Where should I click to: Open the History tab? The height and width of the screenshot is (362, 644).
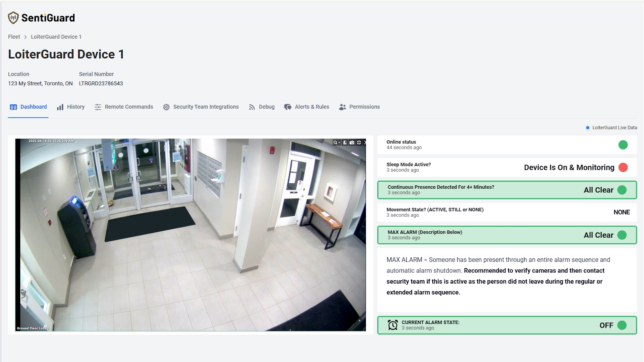[x=70, y=107]
